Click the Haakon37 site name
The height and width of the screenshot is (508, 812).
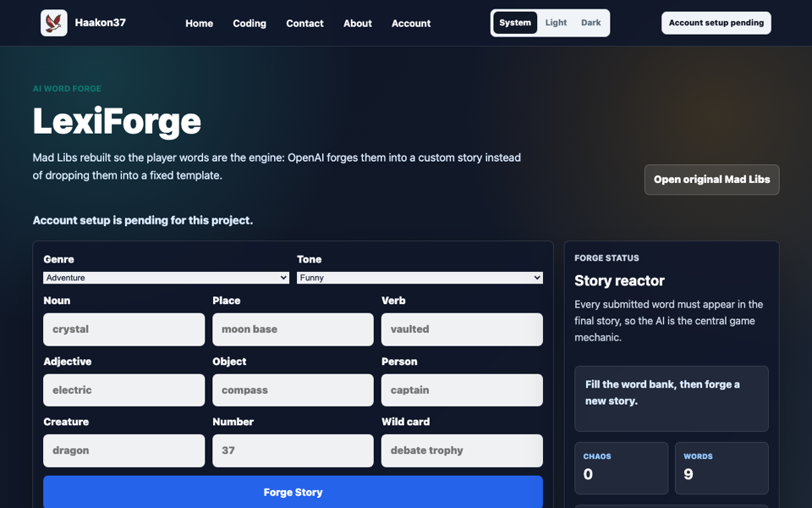[x=101, y=22]
